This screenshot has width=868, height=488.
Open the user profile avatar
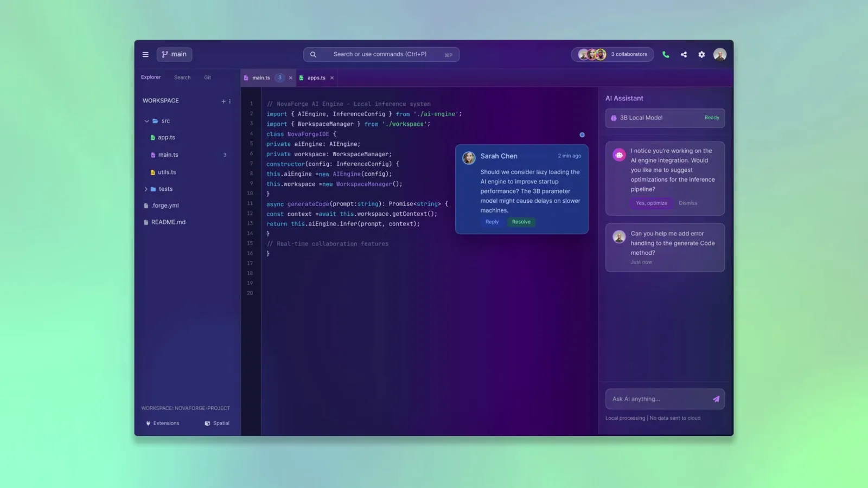point(720,54)
